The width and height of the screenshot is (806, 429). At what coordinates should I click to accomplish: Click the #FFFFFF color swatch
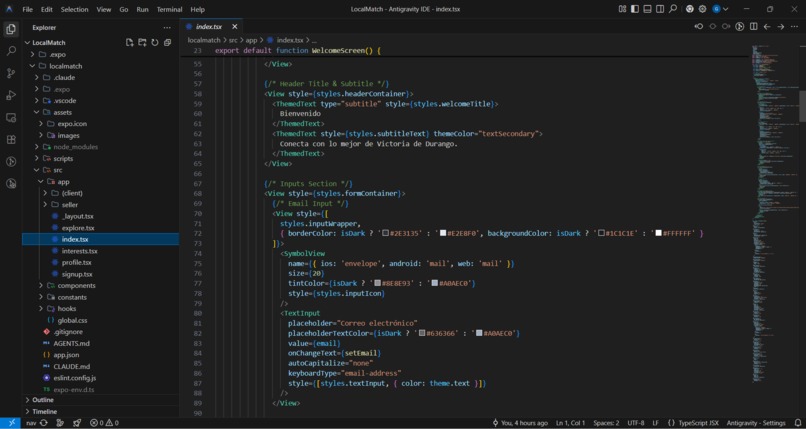click(658, 233)
